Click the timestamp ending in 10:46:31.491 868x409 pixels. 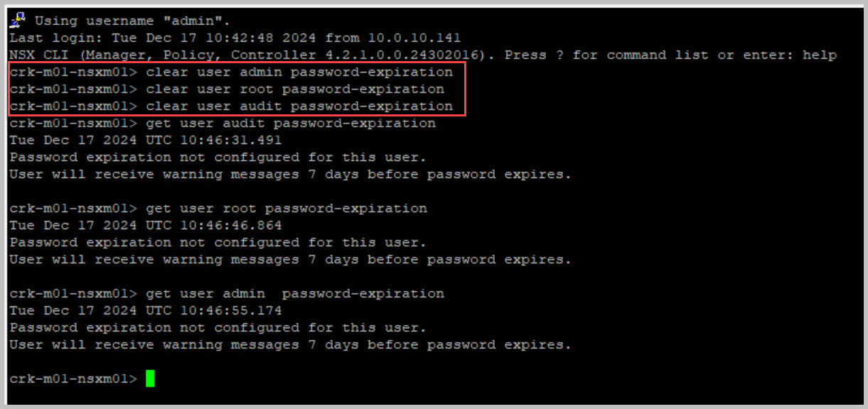(x=146, y=141)
